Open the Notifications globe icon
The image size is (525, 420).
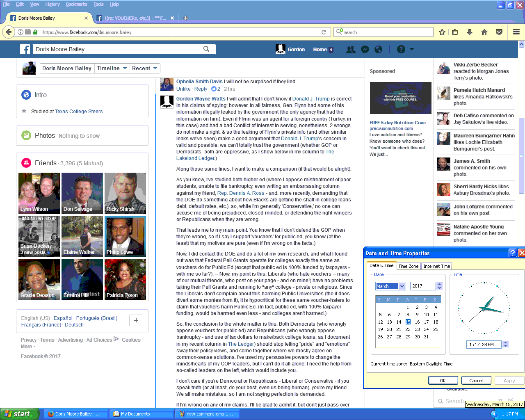[x=379, y=50]
